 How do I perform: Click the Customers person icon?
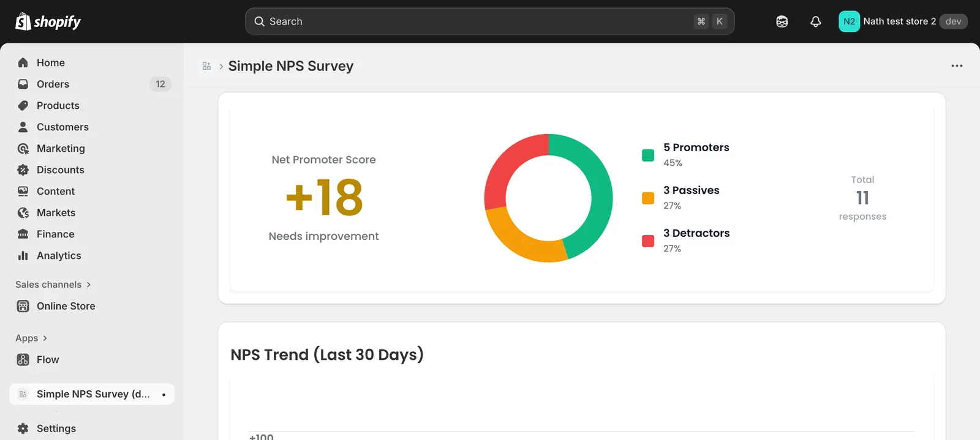[23, 127]
